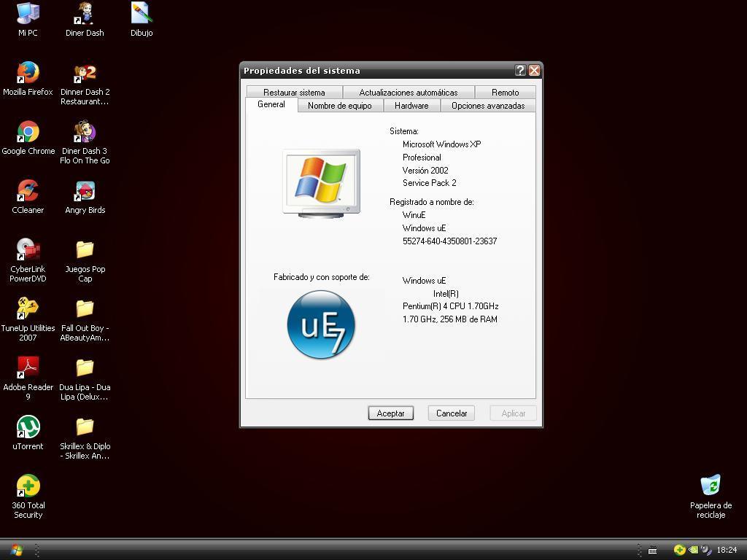Switch to the Remoto tab
The image size is (747, 560).
point(505,93)
